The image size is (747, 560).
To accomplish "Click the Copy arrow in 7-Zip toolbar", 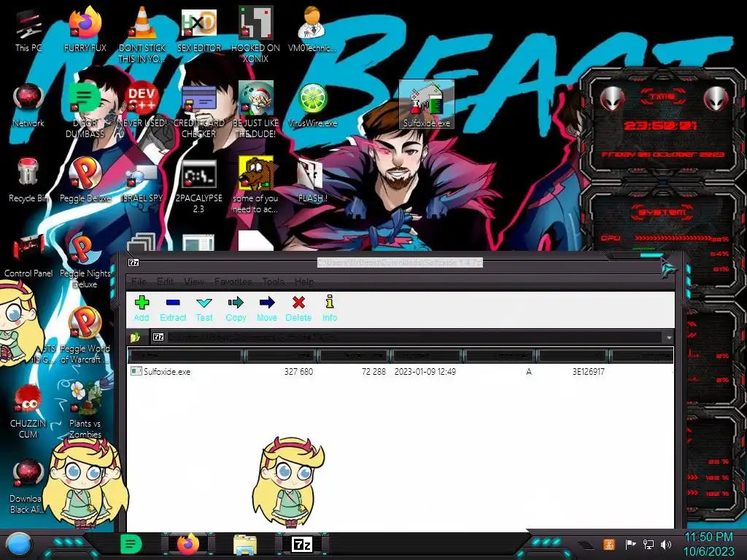I will pos(236,308).
